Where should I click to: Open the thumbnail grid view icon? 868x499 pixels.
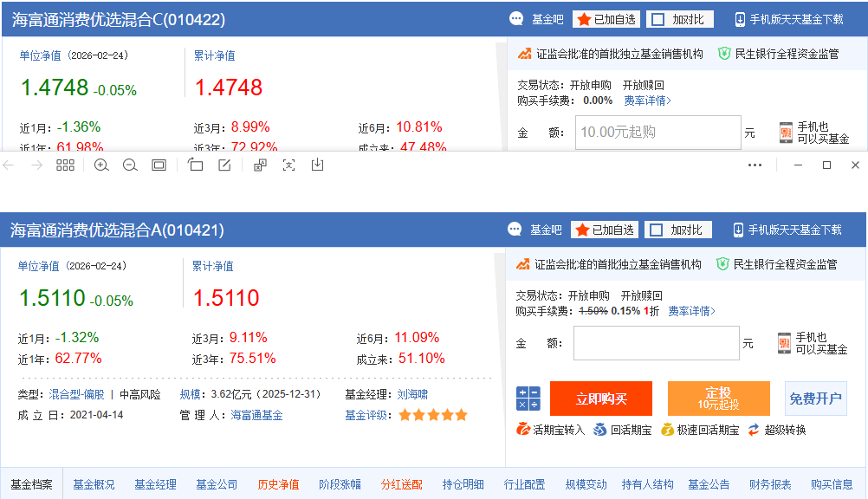coord(65,165)
